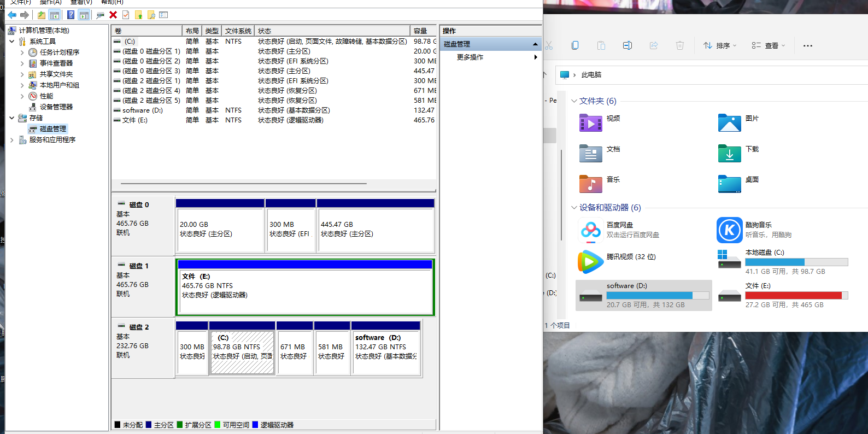This screenshot has width=868, height=434.
Task: Click the drive with magnifier toolbar icon
Action: tap(100, 15)
